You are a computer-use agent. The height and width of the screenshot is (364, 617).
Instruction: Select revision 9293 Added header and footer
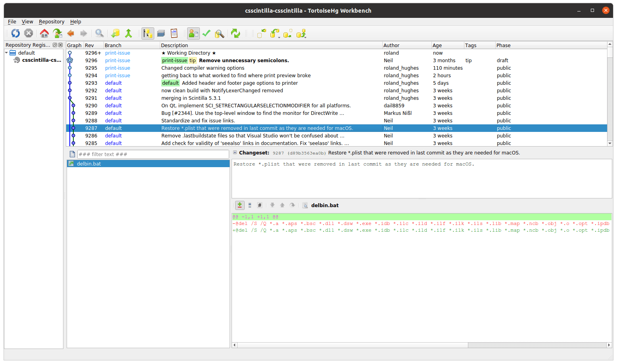(x=240, y=83)
